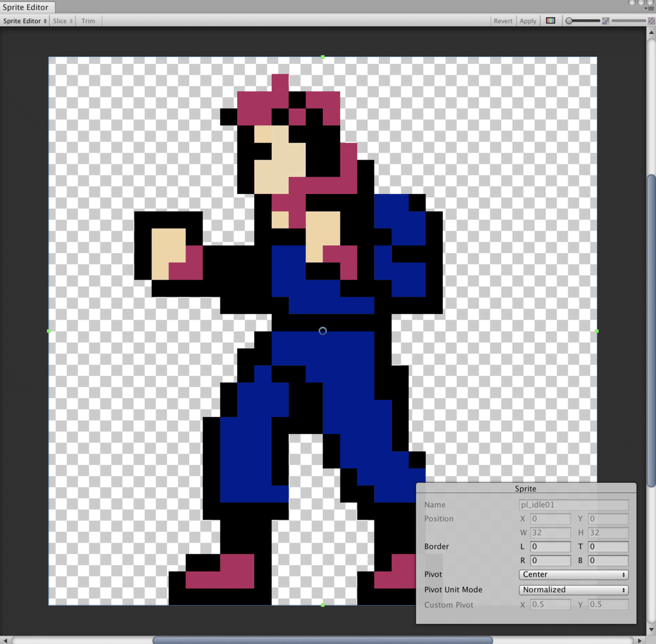
Task: Click the Border T input field
Action: point(608,547)
